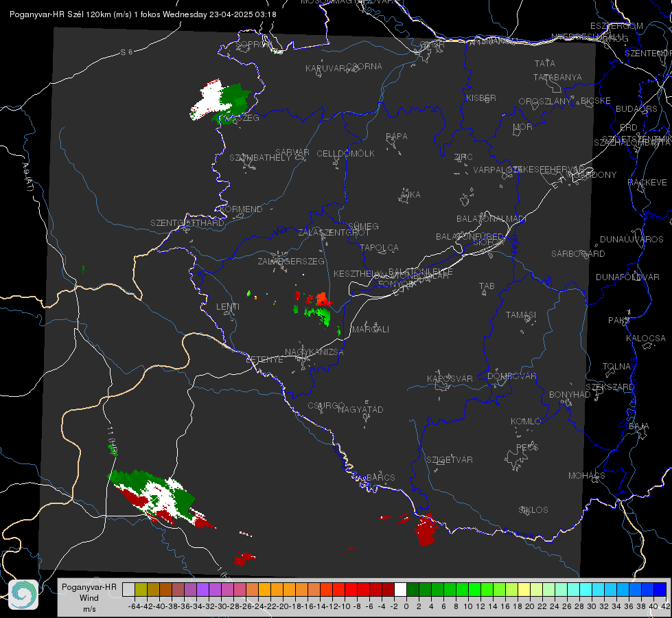Image resolution: width=672 pixels, height=618 pixels.
Task: Select the KESZTHELY label
Action: coord(356,273)
